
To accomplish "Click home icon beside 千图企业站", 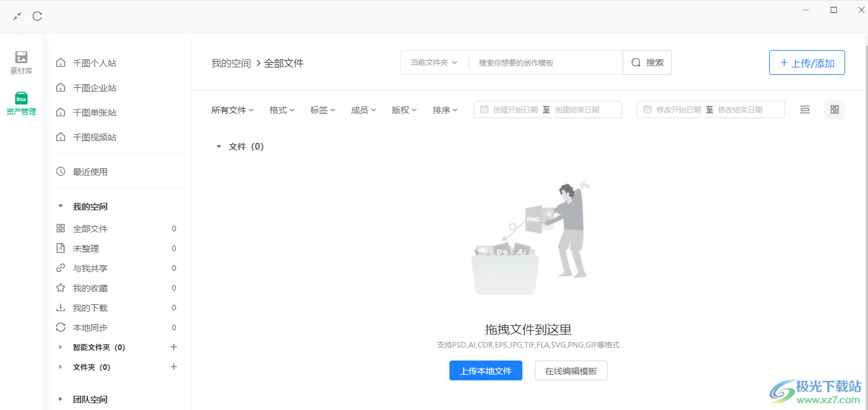I will (61, 88).
